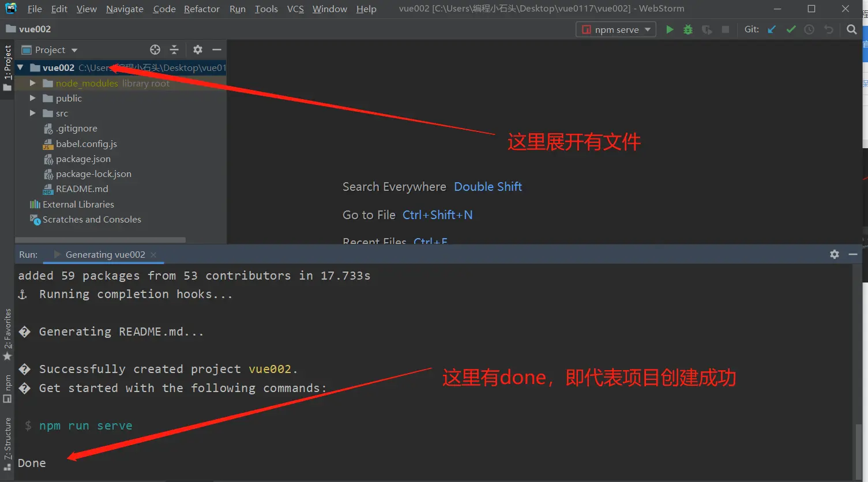The width and height of the screenshot is (868, 482).
Task: Hide the Run tool window
Action: [x=853, y=254]
